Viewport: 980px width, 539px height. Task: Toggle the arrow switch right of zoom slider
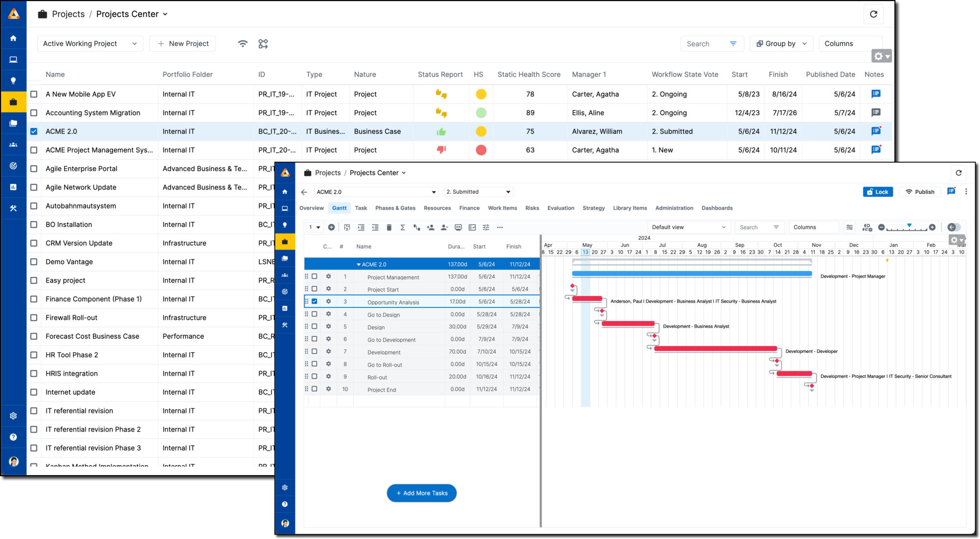tap(954, 228)
